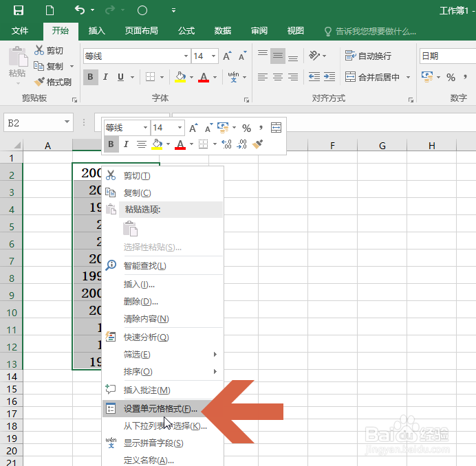
Task: Click the format painter brush in mini toolbar
Action: (257, 144)
